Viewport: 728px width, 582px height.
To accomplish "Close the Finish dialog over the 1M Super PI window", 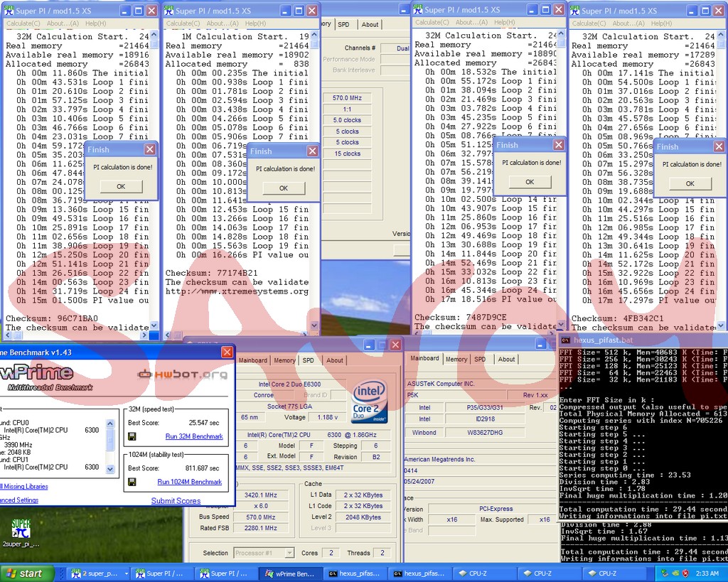I will [x=313, y=151].
